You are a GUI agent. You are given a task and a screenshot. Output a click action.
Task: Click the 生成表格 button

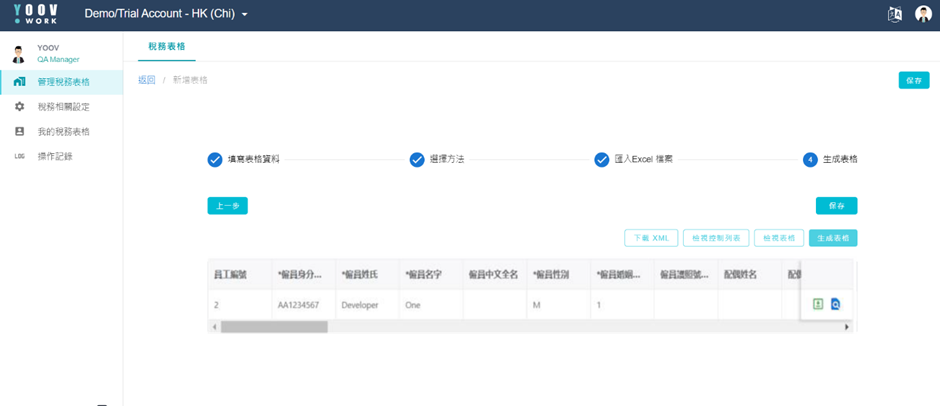[x=833, y=238]
